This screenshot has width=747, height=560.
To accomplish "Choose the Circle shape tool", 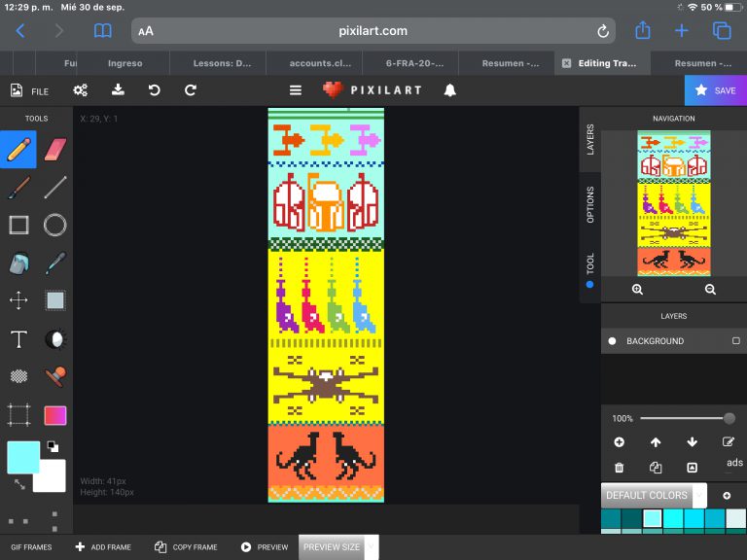I will click(55, 225).
